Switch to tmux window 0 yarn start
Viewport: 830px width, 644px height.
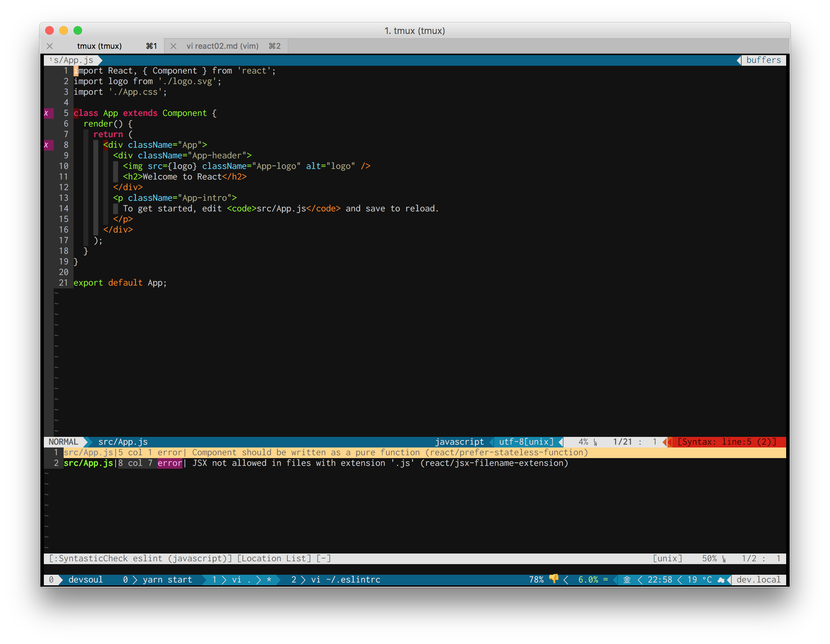tap(158, 580)
